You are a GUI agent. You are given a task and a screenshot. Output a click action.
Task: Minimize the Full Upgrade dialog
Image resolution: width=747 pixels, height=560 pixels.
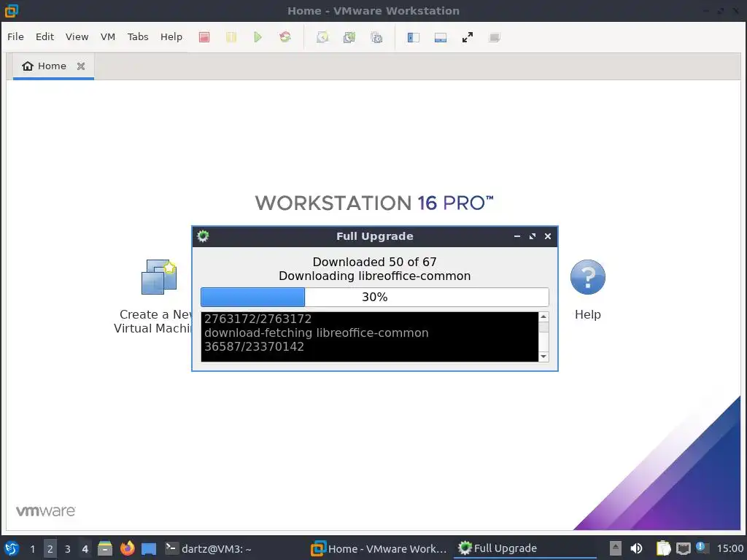(x=517, y=236)
